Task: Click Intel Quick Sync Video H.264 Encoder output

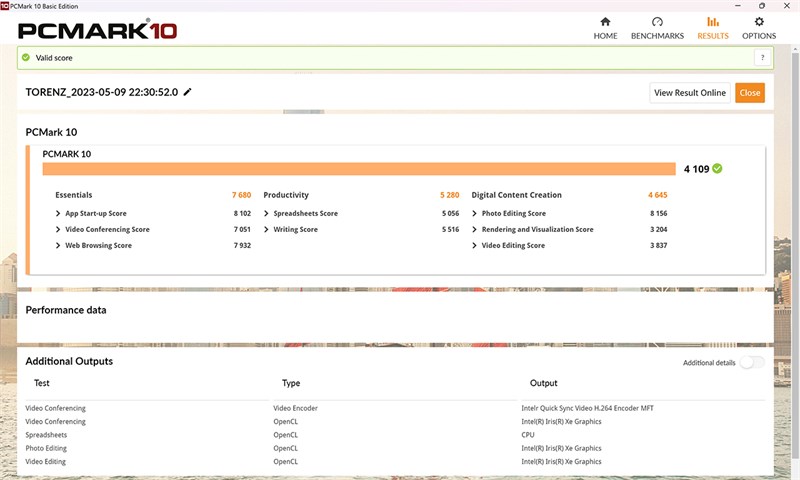Action: (587, 408)
